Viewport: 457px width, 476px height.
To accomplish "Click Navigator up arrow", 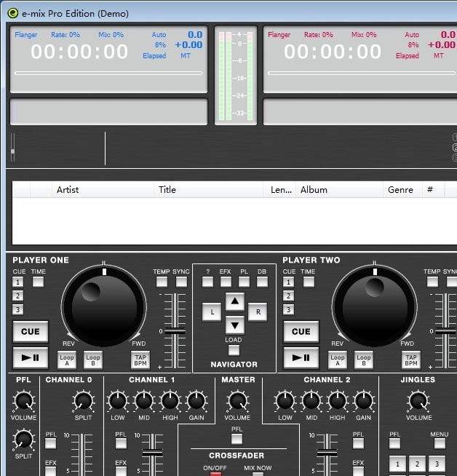I will pos(235,302).
